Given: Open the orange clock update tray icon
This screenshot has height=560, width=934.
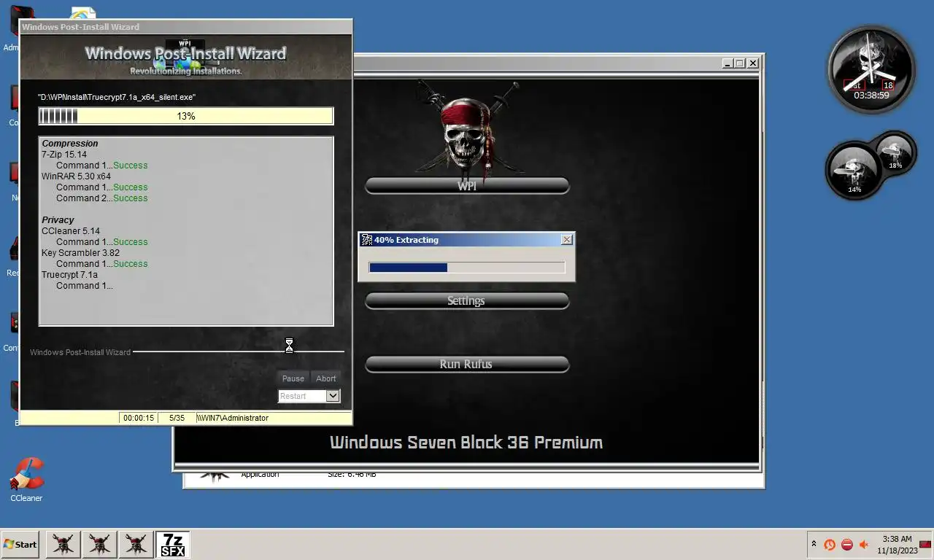Looking at the screenshot, I should tap(830, 545).
